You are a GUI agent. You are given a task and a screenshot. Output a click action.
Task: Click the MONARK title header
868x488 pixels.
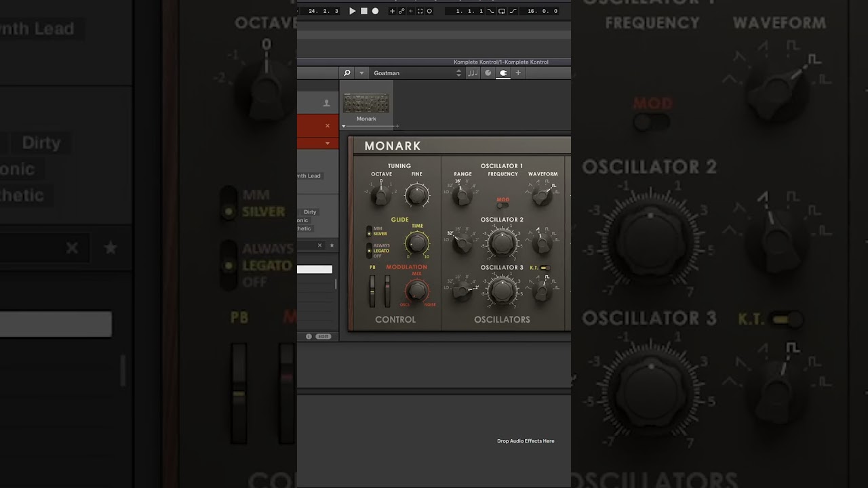(393, 146)
